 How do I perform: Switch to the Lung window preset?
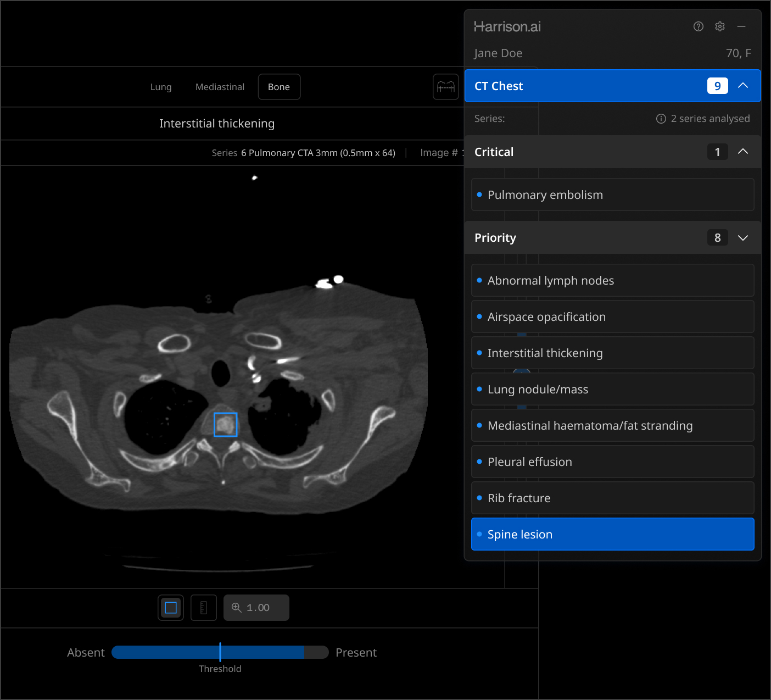coord(161,87)
